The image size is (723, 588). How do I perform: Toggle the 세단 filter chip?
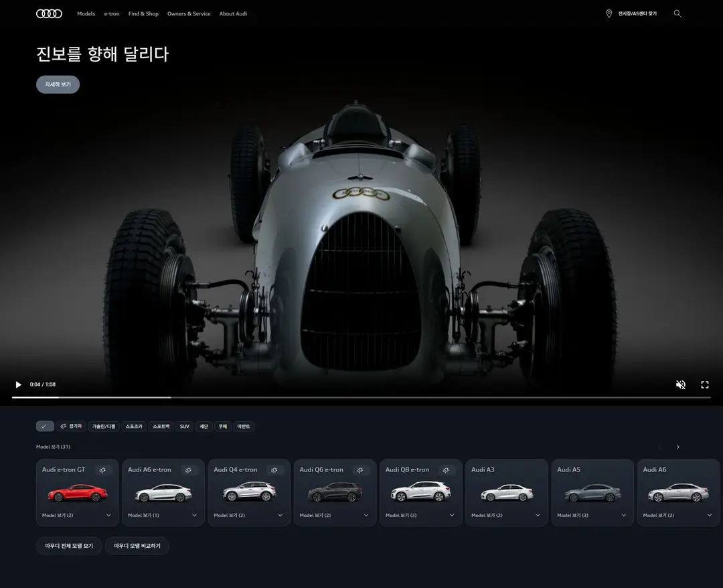pos(204,427)
